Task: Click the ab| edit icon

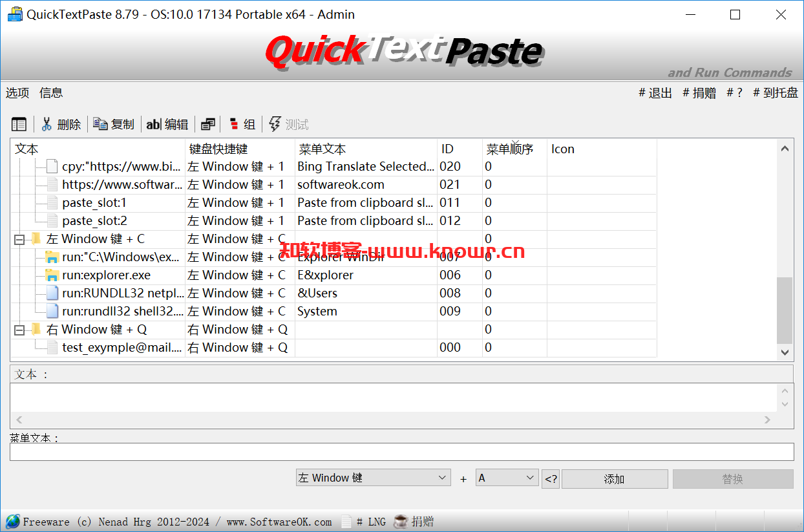Action: click(x=154, y=125)
